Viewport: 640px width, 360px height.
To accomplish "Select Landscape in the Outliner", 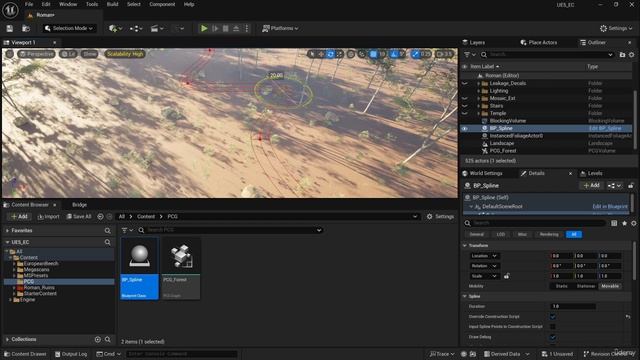I will (502, 143).
